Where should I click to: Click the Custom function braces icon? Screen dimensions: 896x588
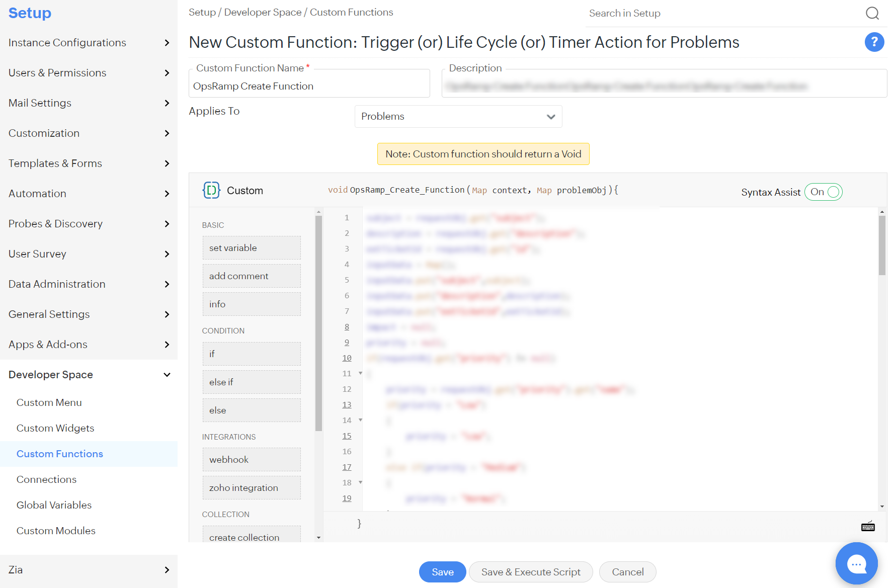tap(211, 190)
